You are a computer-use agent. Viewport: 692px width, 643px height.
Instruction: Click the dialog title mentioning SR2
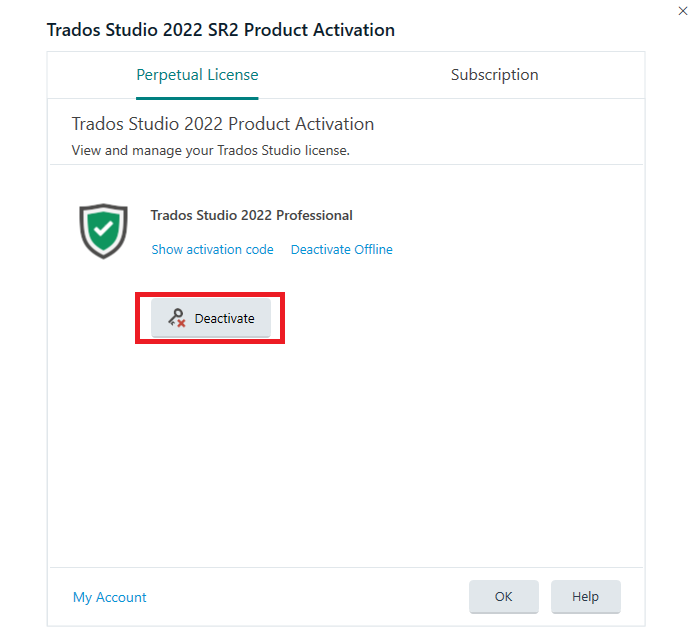[221, 30]
